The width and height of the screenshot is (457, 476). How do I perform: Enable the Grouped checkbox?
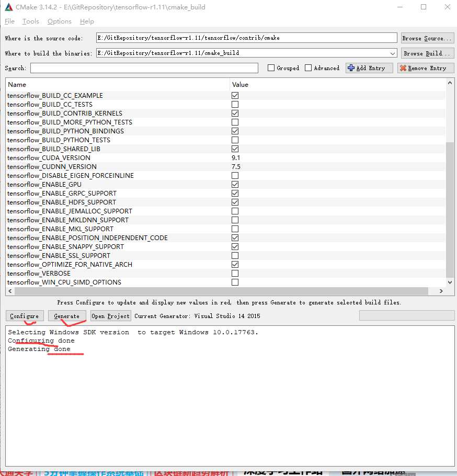coord(271,68)
